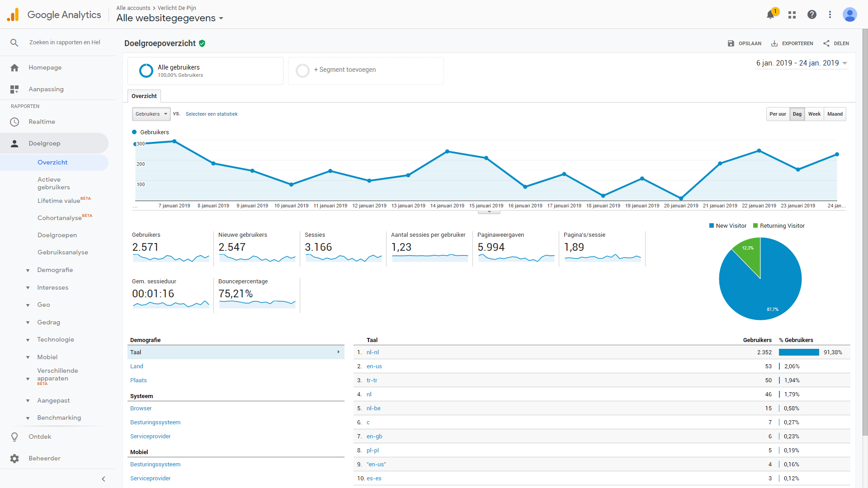868x488 pixels.
Task: Open Gebruiksanalyse report
Action: click(63, 253)
